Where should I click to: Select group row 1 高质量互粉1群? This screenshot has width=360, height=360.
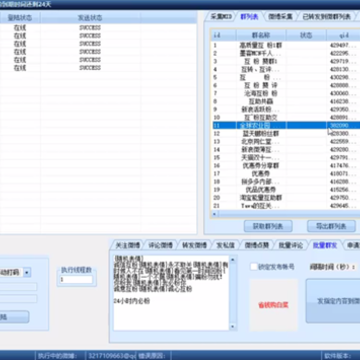(286, 45)
